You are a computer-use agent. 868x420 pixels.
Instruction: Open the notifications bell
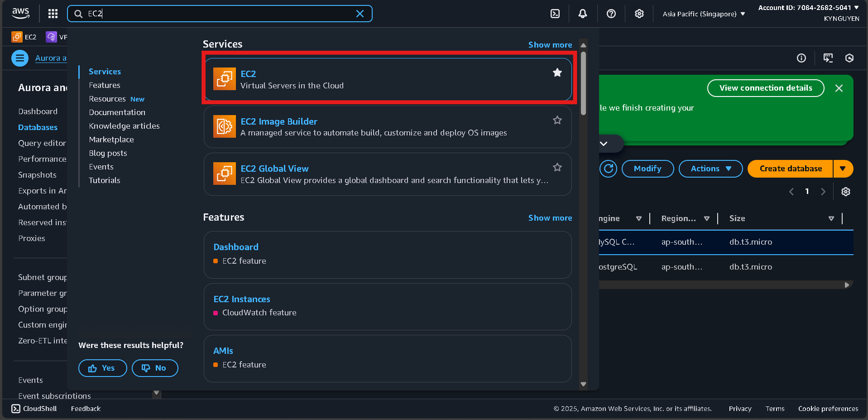click(x=583, y=14)
